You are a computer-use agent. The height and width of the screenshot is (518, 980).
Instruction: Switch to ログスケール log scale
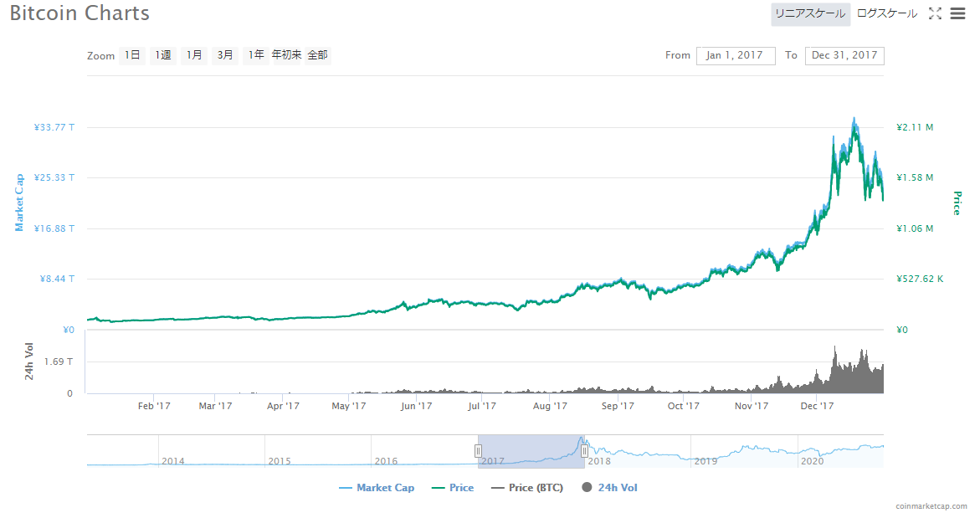click(887, 13)
